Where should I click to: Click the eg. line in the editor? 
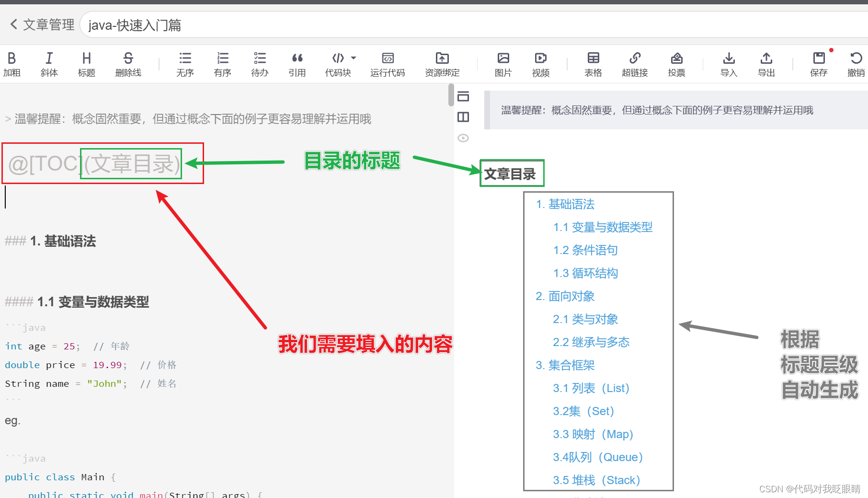pyautogui.click(x=12, y=421)
